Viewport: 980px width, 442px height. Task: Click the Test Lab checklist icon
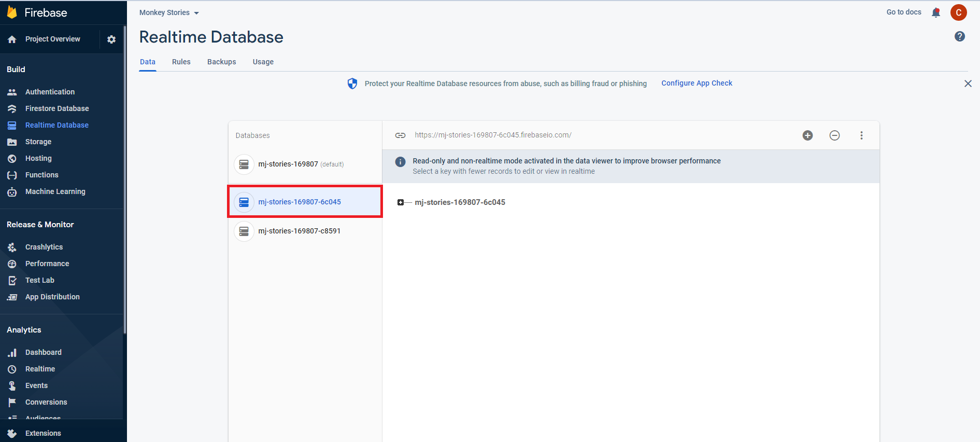(x=12, y=281)
